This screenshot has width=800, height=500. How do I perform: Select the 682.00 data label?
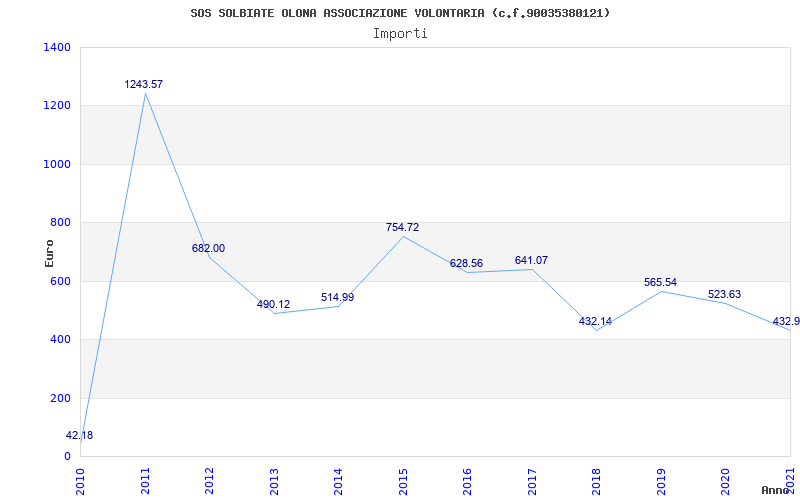(208, 248)
